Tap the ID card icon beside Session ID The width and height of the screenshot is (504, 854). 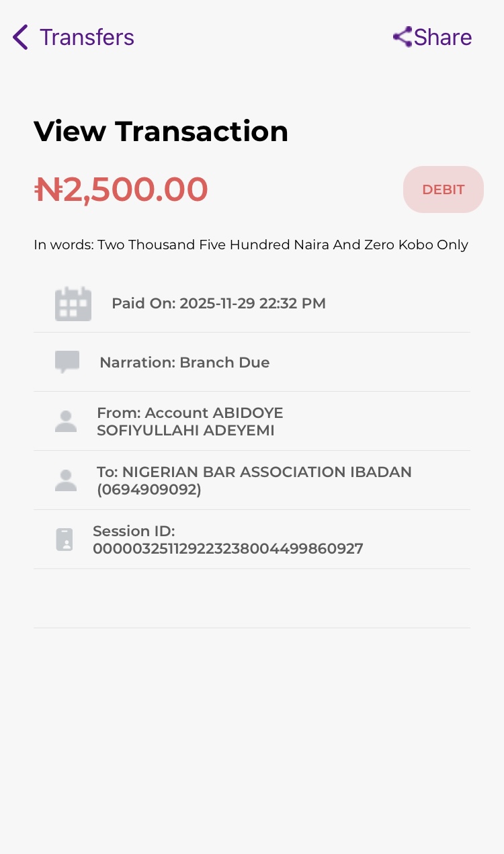[65, 540]
